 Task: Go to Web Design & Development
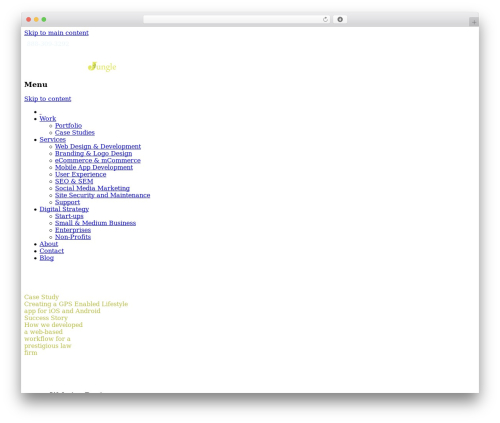[x=98, y=147]
